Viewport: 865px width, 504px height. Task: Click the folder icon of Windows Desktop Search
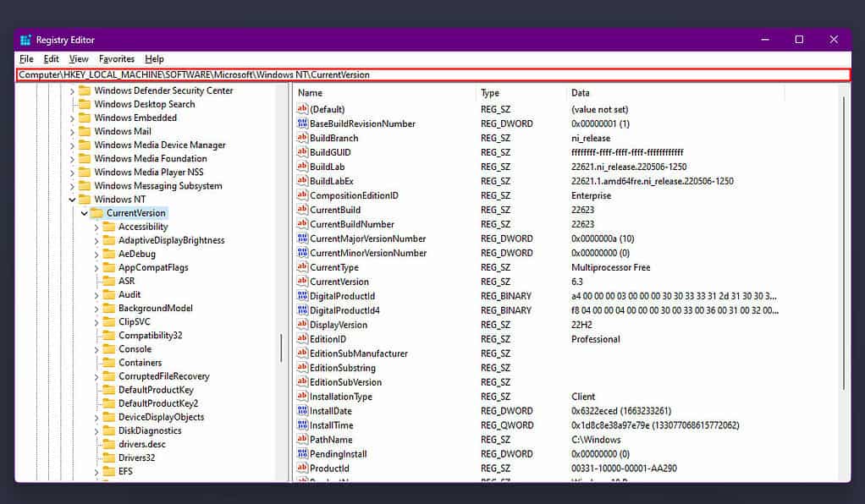coord(85,104)
